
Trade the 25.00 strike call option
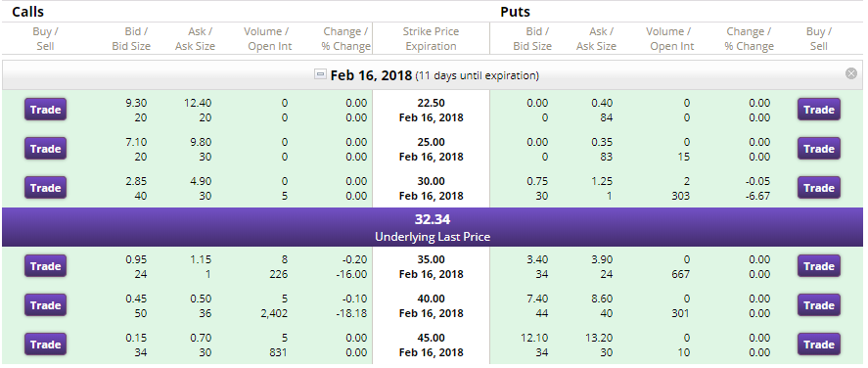click(45, 149)
